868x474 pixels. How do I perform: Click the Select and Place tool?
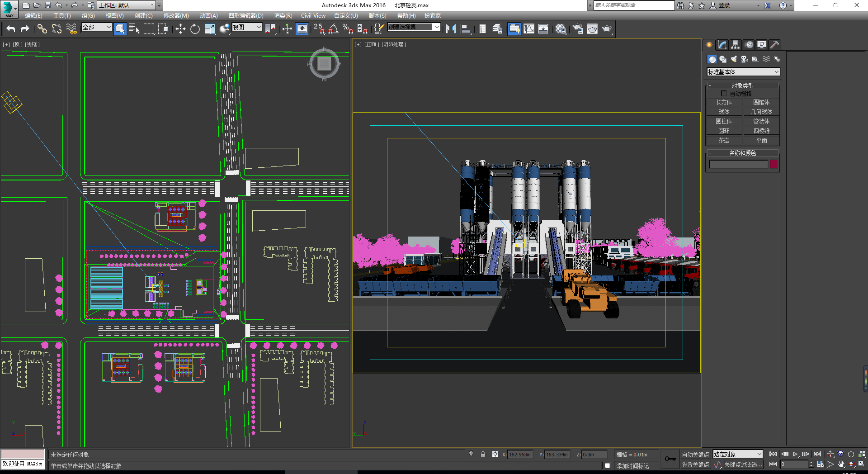(x=224, y=29)
